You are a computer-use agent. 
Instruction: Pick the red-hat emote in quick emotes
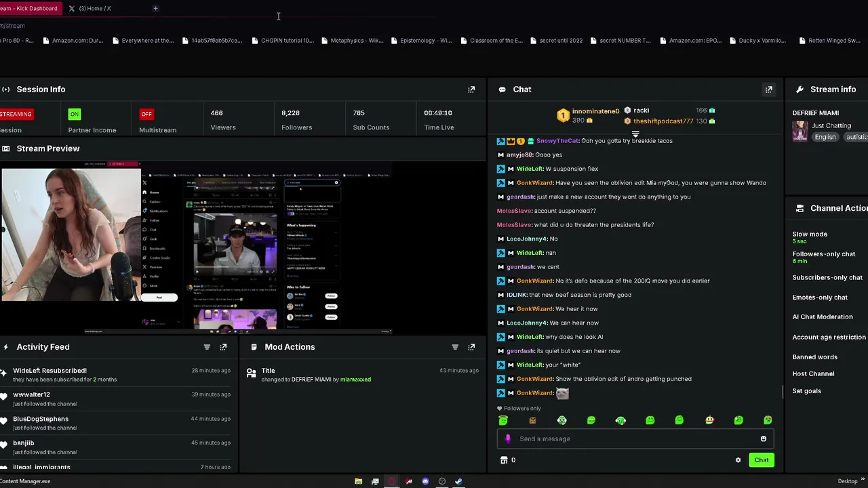coord(709,420)
